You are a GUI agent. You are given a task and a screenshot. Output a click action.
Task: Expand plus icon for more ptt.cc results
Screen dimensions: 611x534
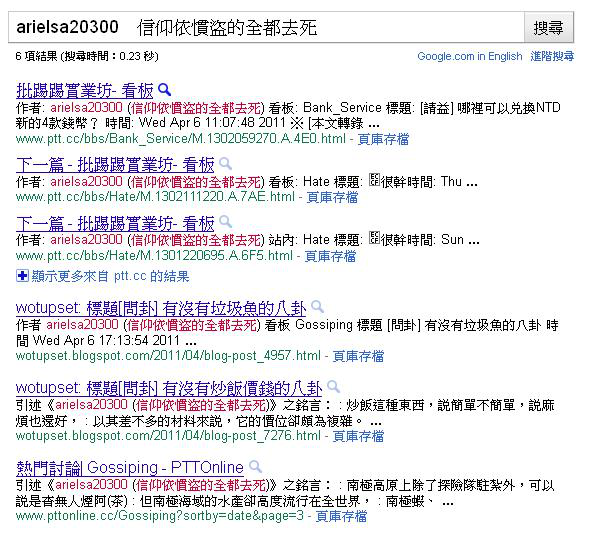coord(22,276)
